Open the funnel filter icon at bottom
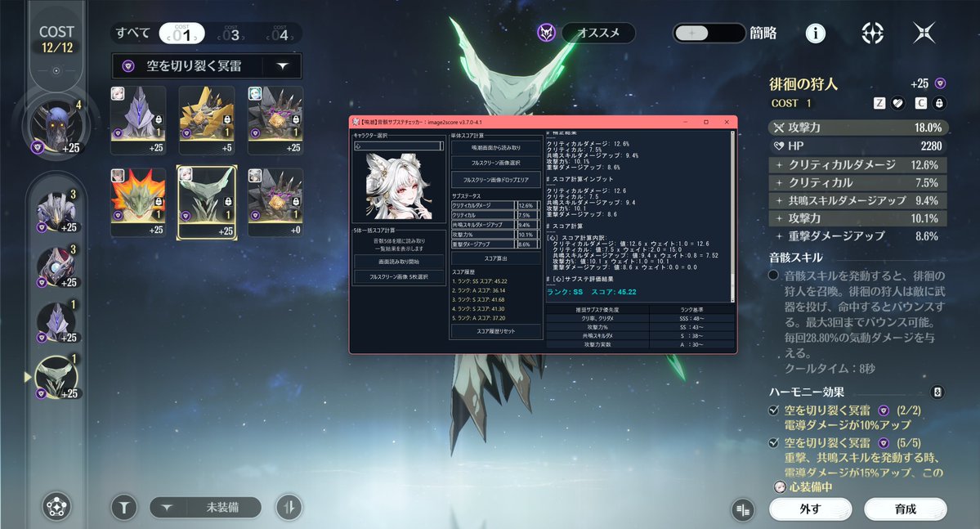The width and height of the screenshot is (980, 529). [124, 507]
